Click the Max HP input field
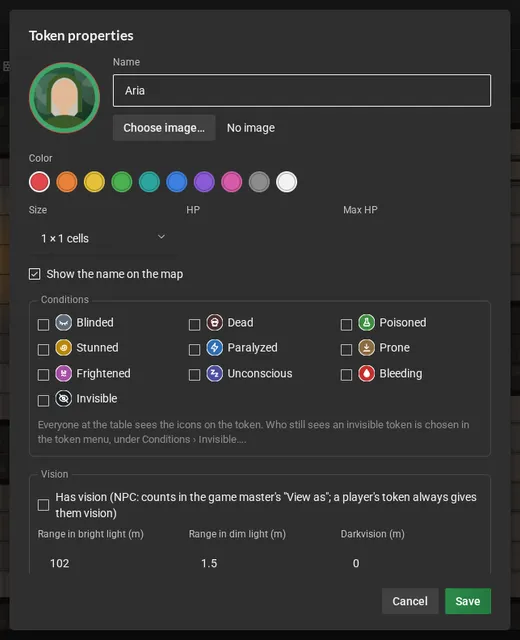 click(417, 238)
